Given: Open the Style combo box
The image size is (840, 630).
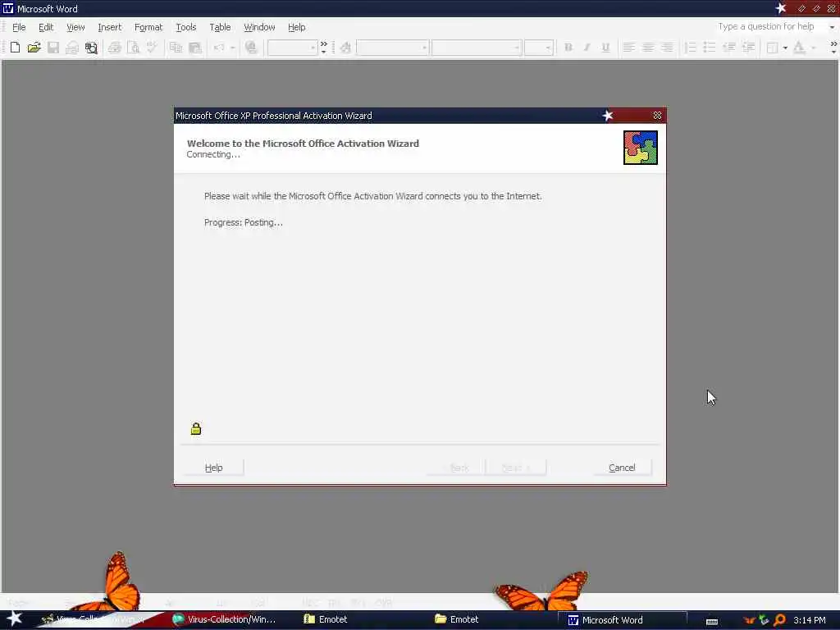Looking at the screenshot, I should point(392,48).
